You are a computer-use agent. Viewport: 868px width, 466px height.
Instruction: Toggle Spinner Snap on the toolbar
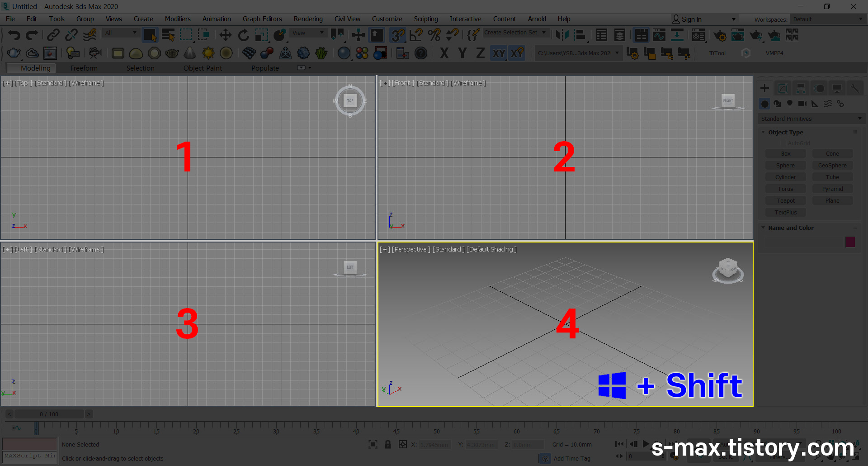tap(452, 35)
